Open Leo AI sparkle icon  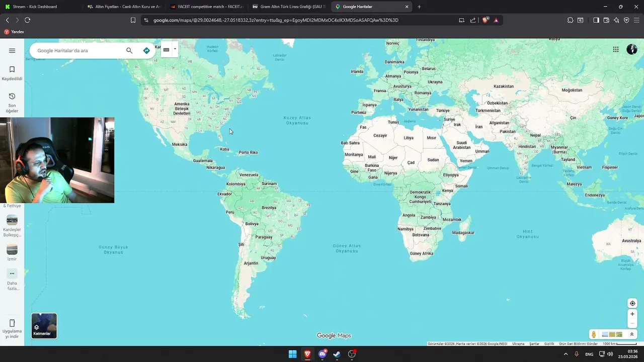[616, 20]
